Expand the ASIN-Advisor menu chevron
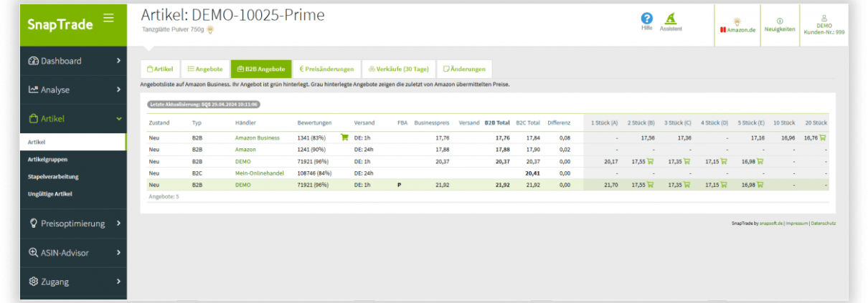 pyautogui.click(x=118, y=252)
